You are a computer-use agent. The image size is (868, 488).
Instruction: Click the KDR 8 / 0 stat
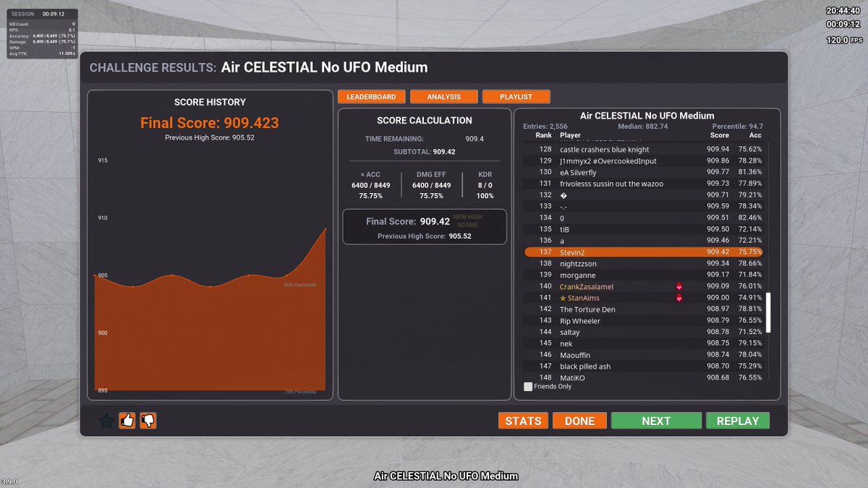[x=485, y=185]
